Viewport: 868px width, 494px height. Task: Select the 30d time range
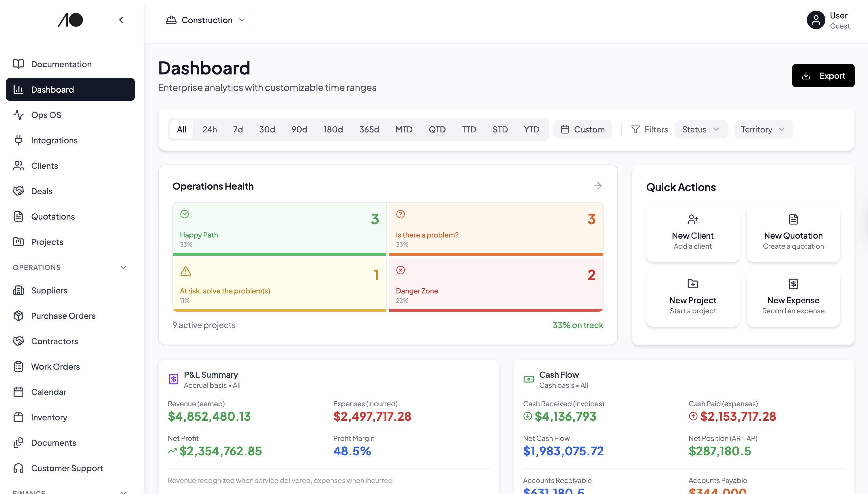[267, 129]
